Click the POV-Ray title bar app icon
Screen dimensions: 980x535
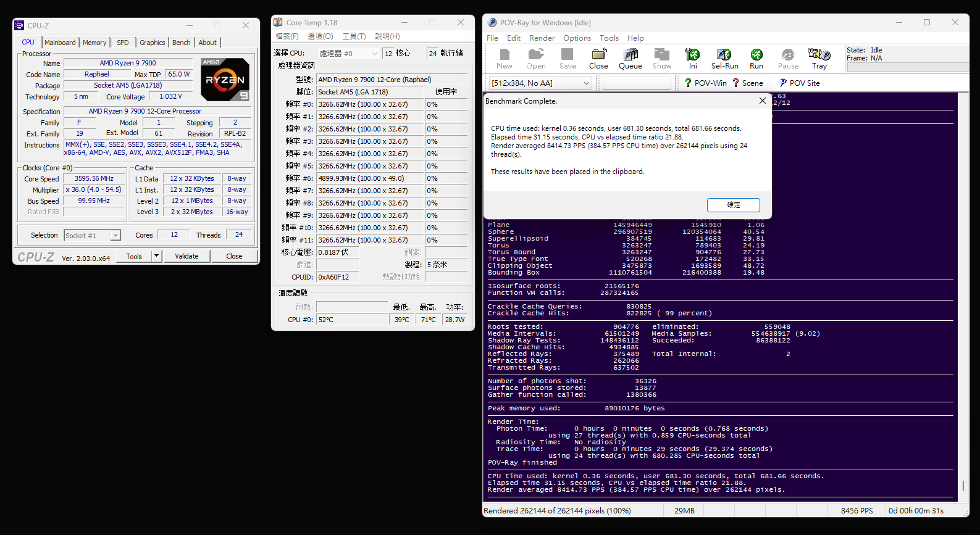pyautogui.click(x=492, y=23)
